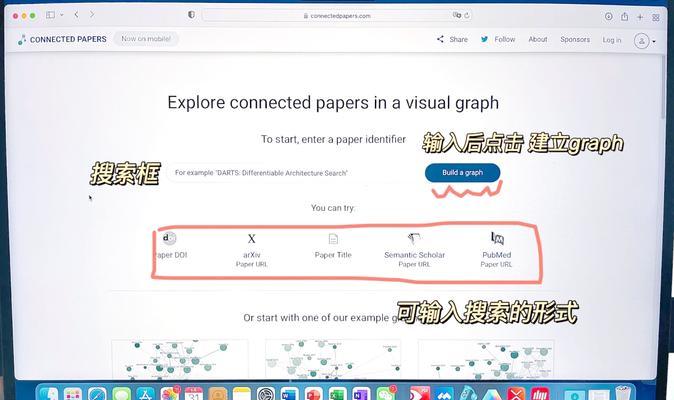
Task: Show Safari downloads icon
Action: (609, 16)
